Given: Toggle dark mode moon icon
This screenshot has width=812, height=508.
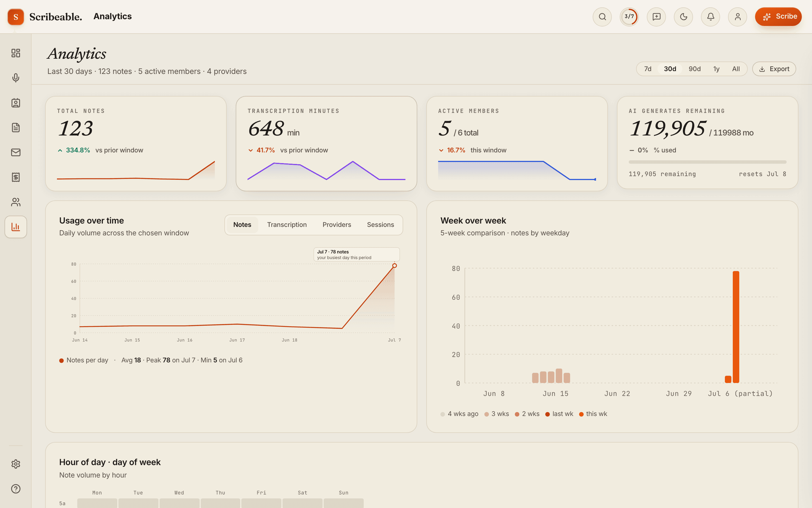Looking at the screenshot, I should click(683, 17).
